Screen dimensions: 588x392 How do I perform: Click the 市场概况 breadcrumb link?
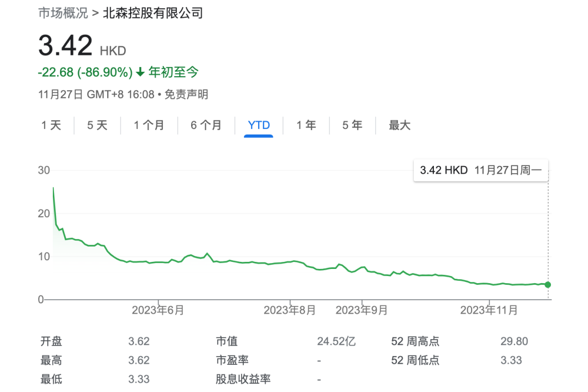click(x=63, y=13)
